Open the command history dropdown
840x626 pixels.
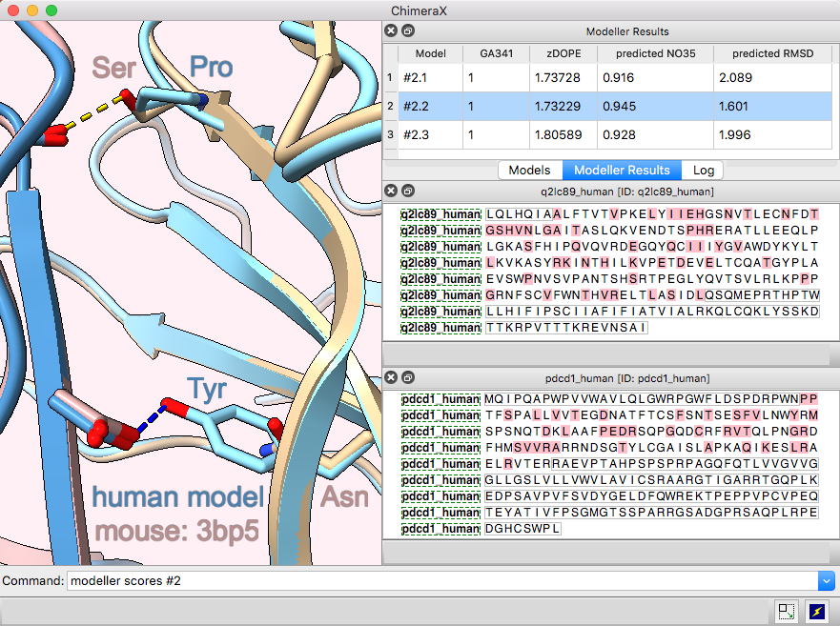[x=826, y=580]
